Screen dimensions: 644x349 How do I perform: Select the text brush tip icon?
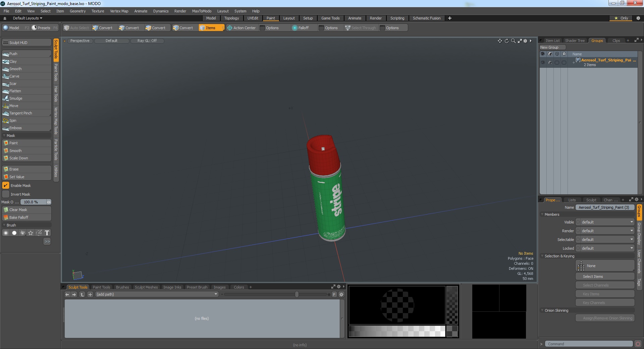[x=47, y=233]
